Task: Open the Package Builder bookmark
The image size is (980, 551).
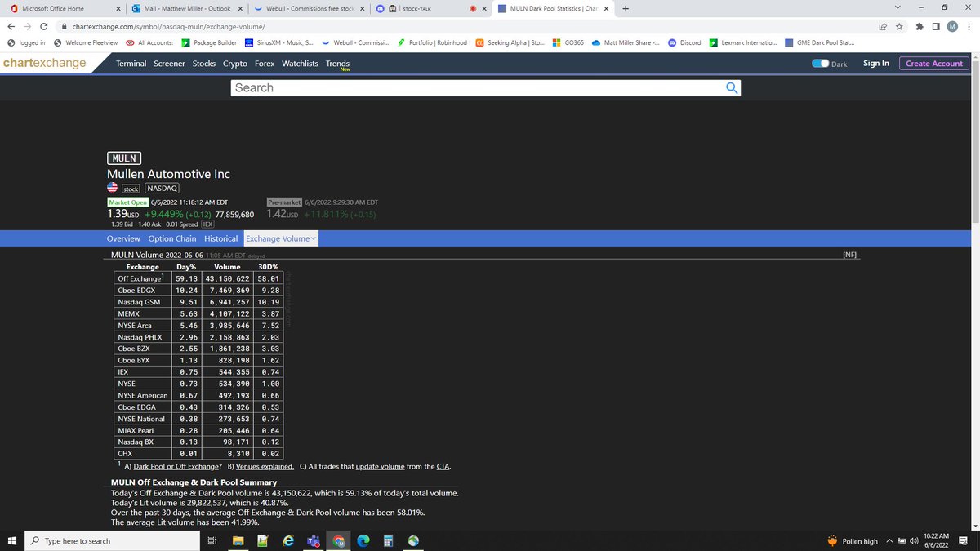Action: click(x=209, y=42)
